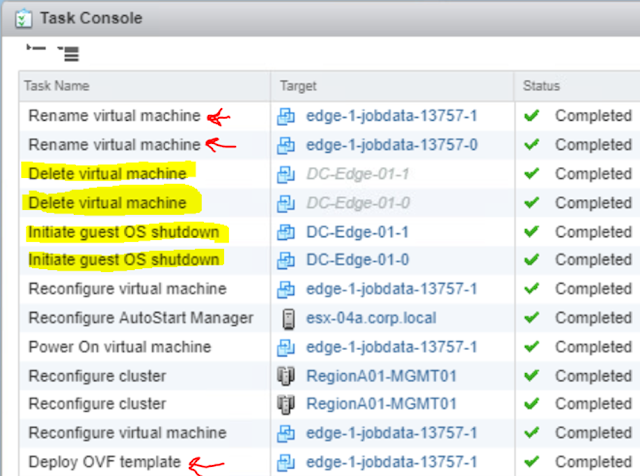Image resolution: width=640 pixels, height=476 pixels.
Task: Click host icon beside esx-04a.corp.local
Action: (288, 319)
